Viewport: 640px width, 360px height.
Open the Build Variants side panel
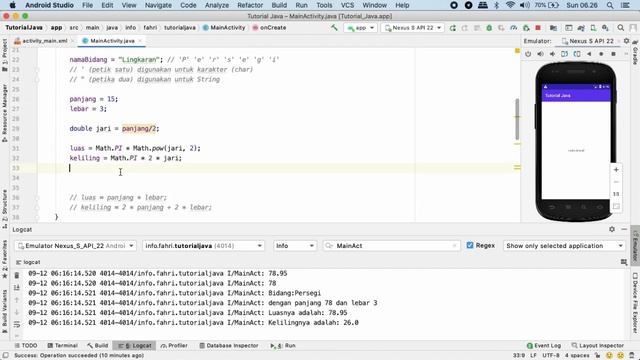[x=4, y=311]
